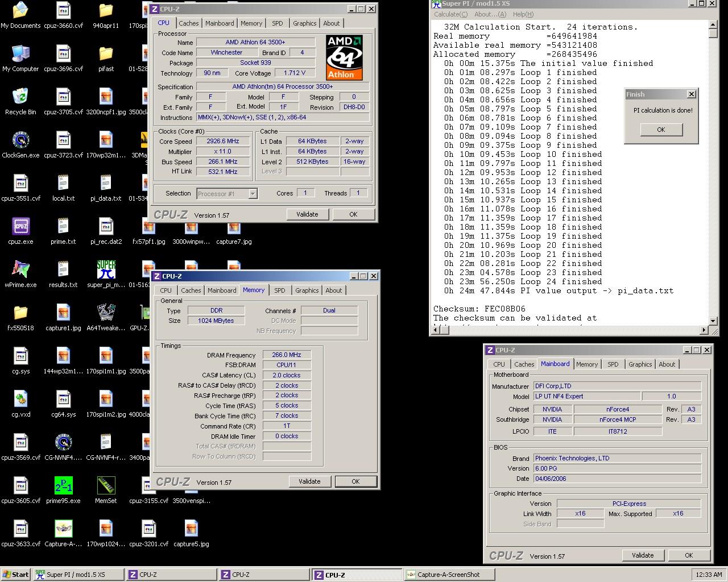Screen dimensions: 728x582
Task: Click the AMD Athlon 64 logo
Action: point(344,57)
